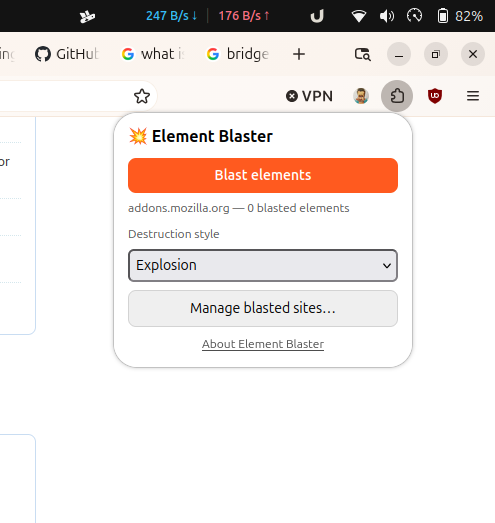Click the Destruction style label
The height and width of the screenshot is (523, 495).
(x=174, y=234)
